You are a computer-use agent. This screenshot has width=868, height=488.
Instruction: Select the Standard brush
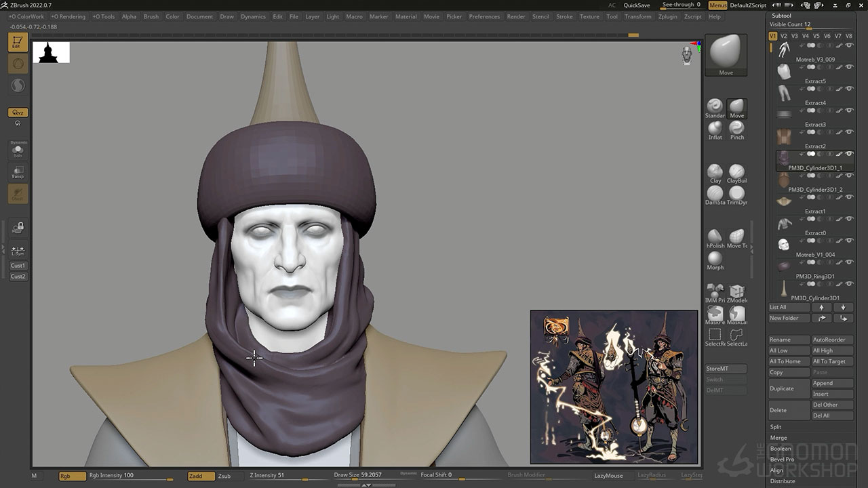[715, 107]
